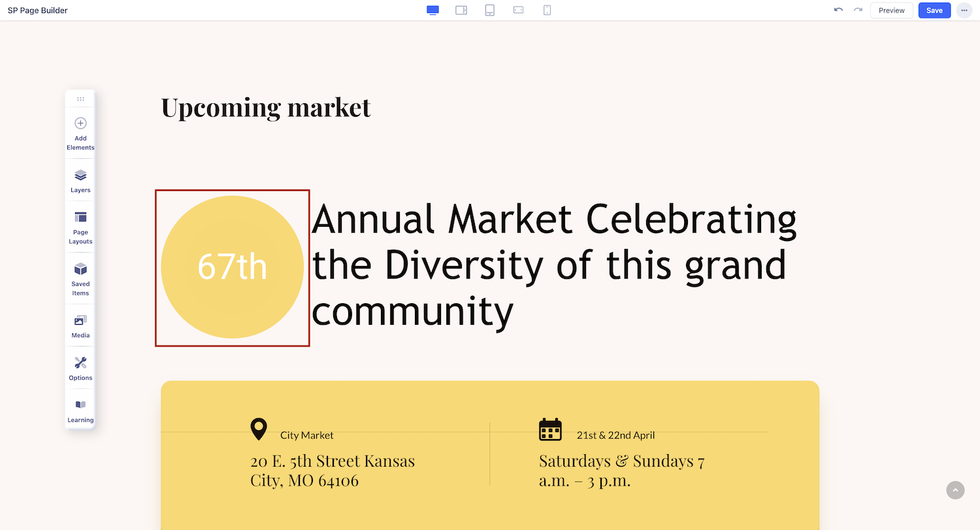Open the Options tools

[x=80, y=369]
